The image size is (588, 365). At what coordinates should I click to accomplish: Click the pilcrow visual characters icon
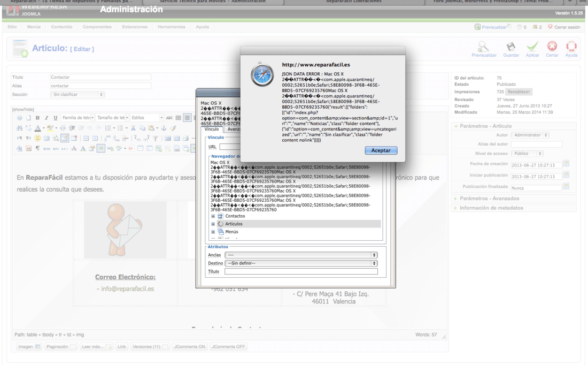[37, 148]
